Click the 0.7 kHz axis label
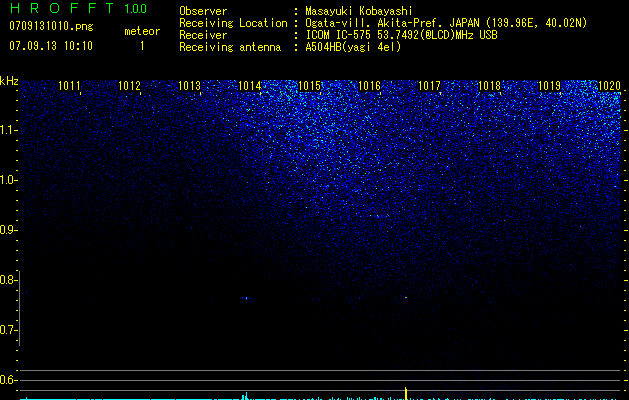 click(x=7, y=330)
